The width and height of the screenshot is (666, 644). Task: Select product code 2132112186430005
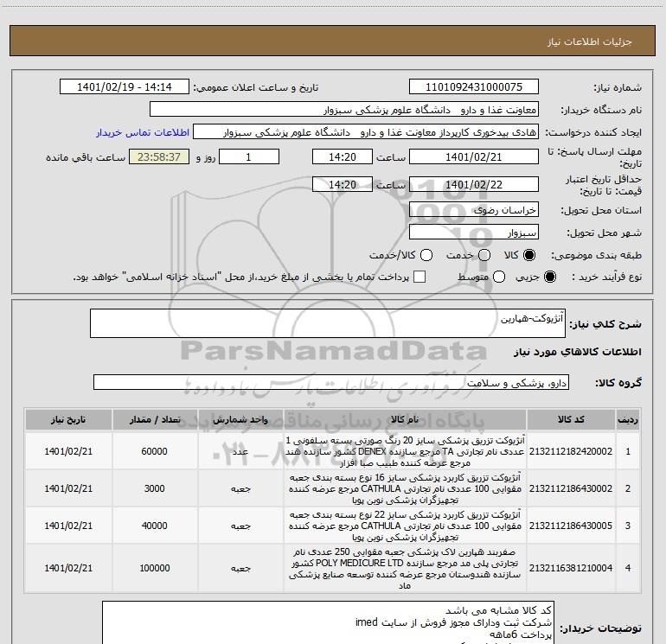pyautogui.click(x=571, y=526)
